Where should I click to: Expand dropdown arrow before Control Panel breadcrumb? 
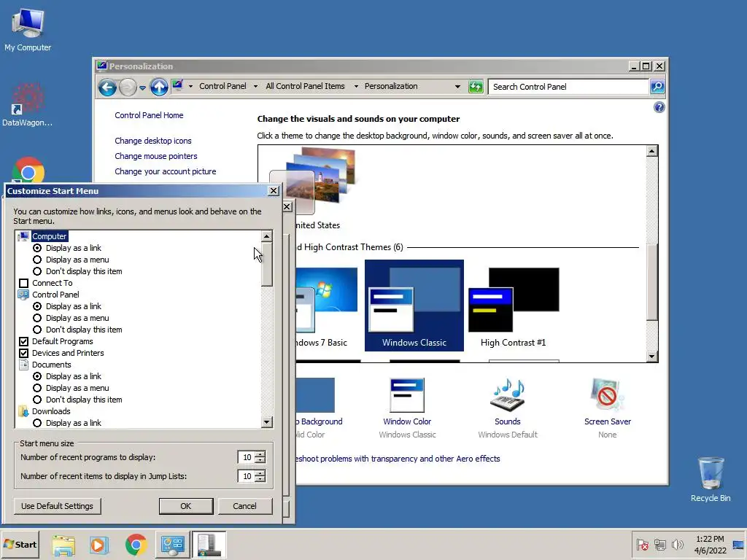(190, 86)
